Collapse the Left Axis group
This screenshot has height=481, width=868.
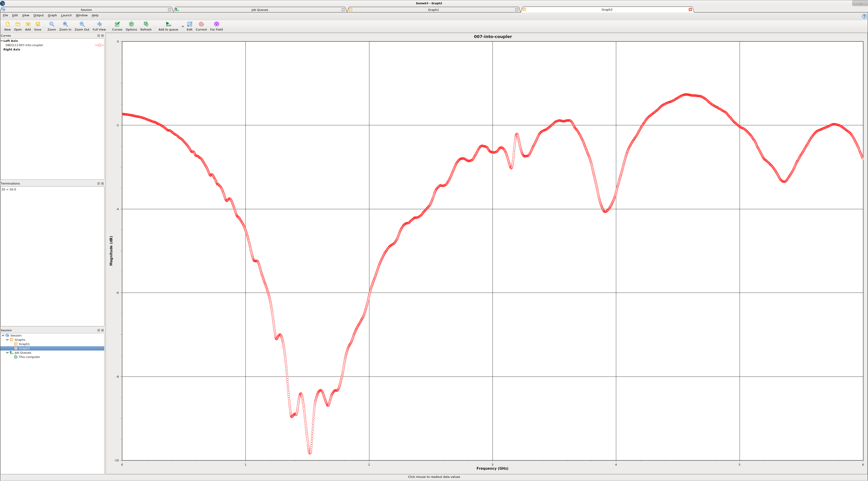coord(2,41)
